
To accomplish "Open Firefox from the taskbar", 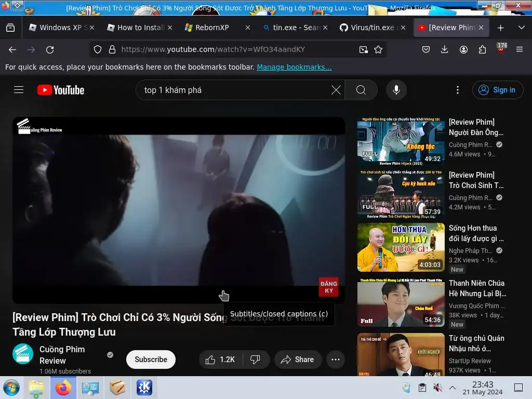I will click(x=63, y=388).
